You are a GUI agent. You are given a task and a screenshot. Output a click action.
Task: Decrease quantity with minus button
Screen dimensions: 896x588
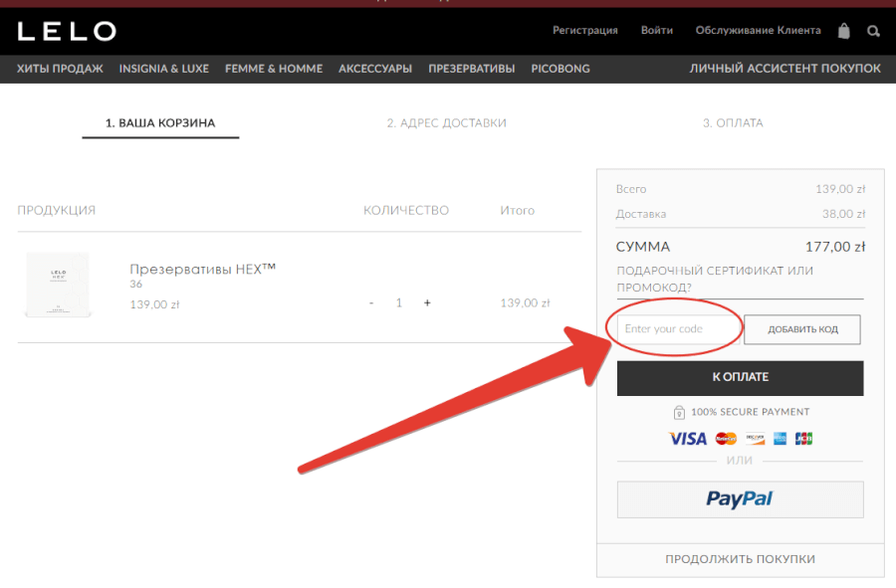[x=371, y=303]
